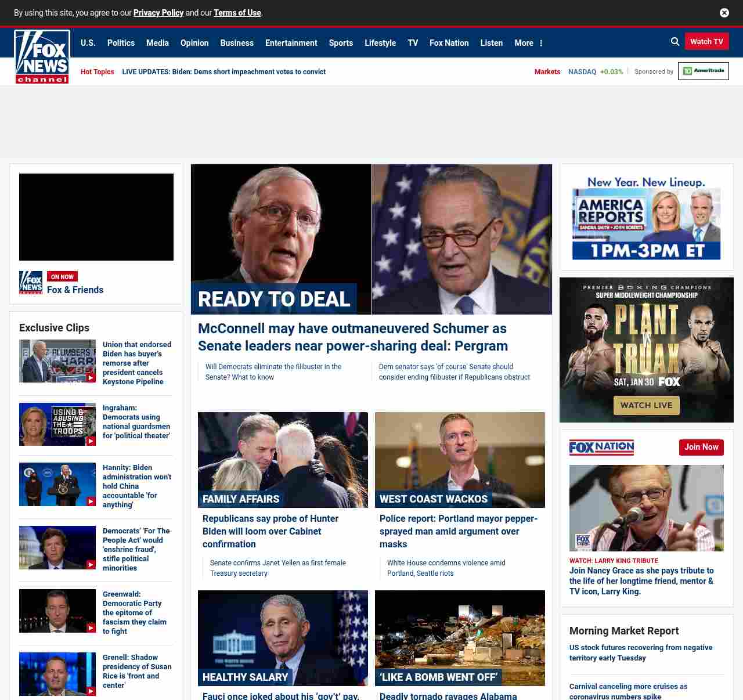
Task: Click the live video player
Action: click(x=96, y=217)
